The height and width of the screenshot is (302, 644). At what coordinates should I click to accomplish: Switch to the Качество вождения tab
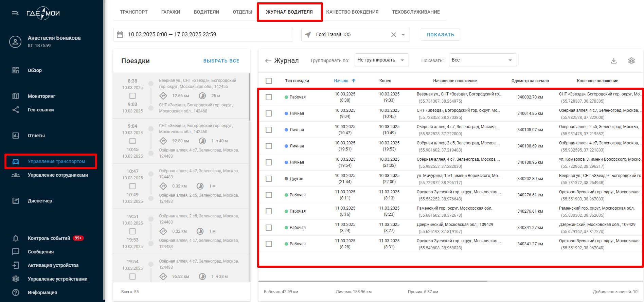[352, 12]
